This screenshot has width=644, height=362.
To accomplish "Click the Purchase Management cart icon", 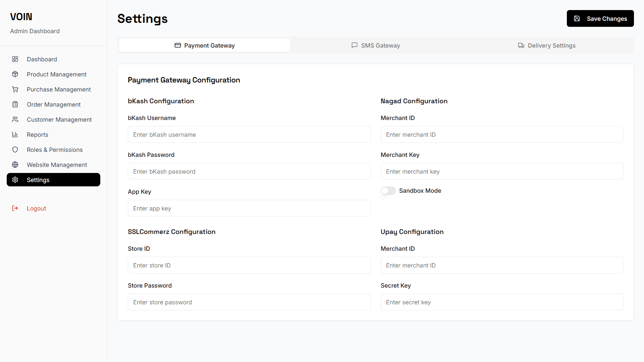I will [x=15, y=89].
